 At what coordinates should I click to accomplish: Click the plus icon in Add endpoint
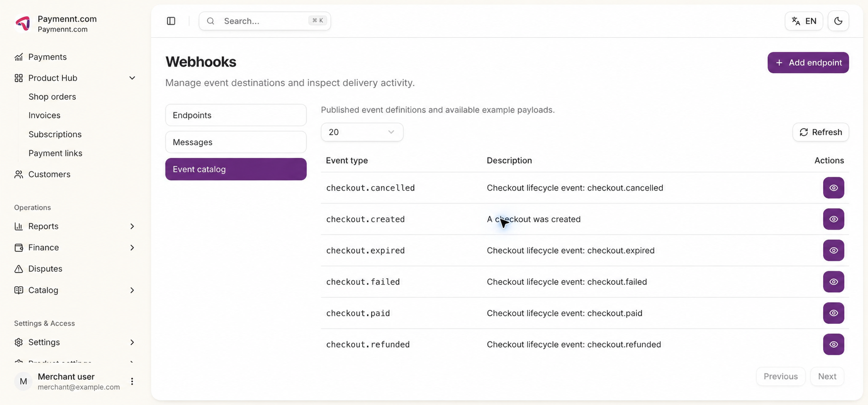click(779, 62)
